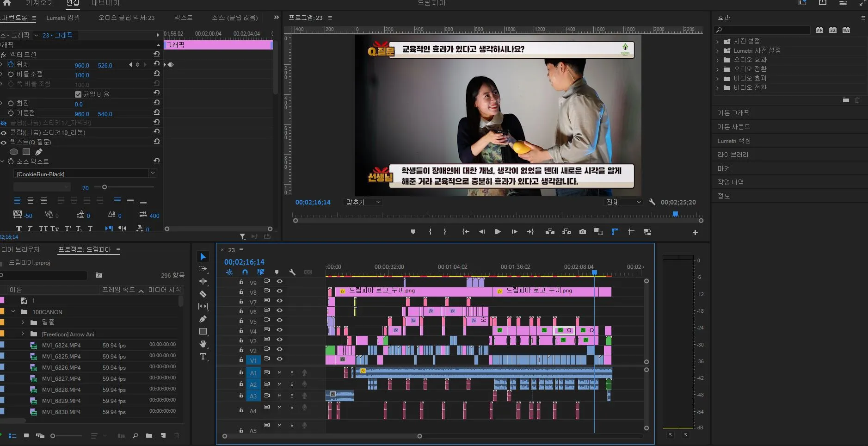Select MVI_6826.MP4 in the project list
The image size is (868, 446).
pos(61,367)
